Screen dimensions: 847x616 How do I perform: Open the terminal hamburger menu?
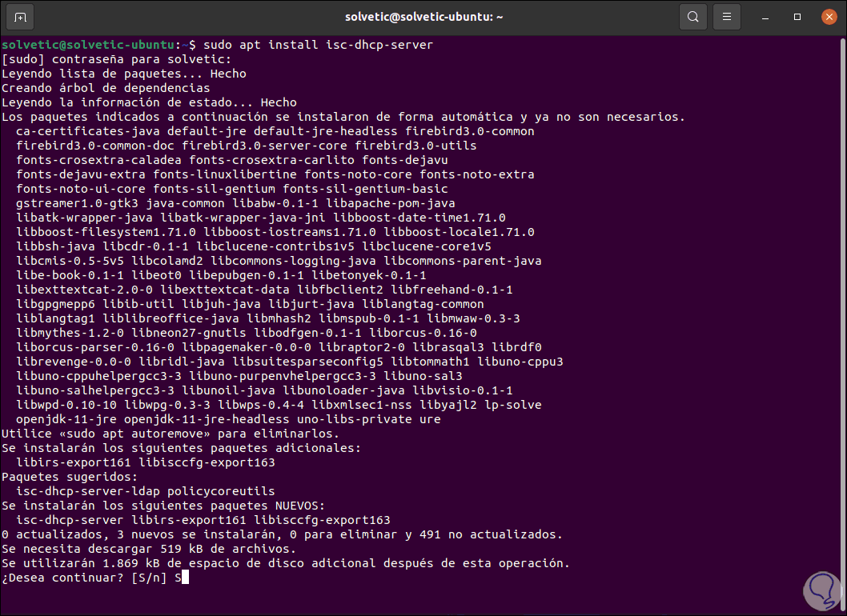[727, 18]
